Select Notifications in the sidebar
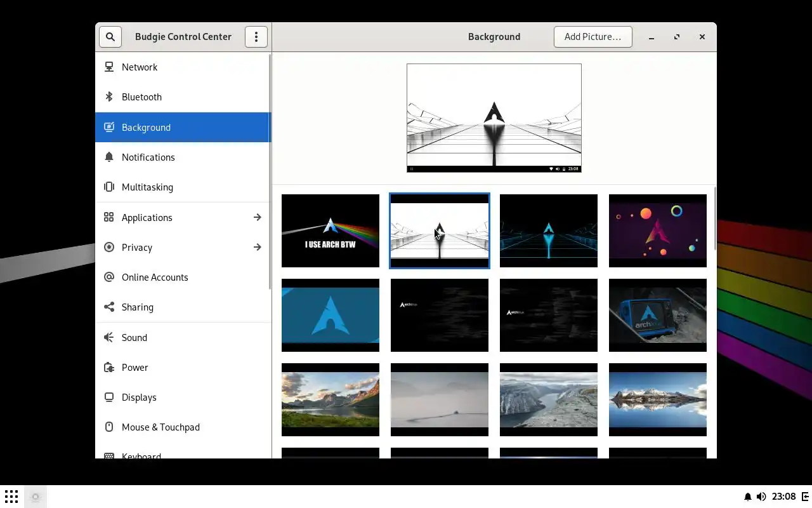This screenshot has width=812, height=508. click(x=183, y=157)
